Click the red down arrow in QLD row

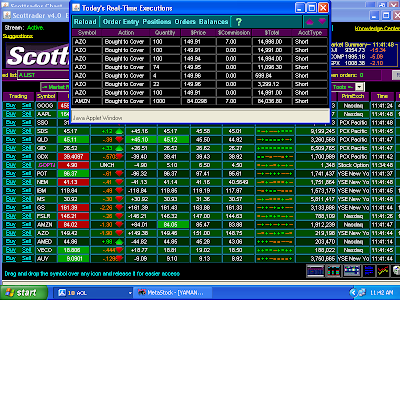pos(119,140)
